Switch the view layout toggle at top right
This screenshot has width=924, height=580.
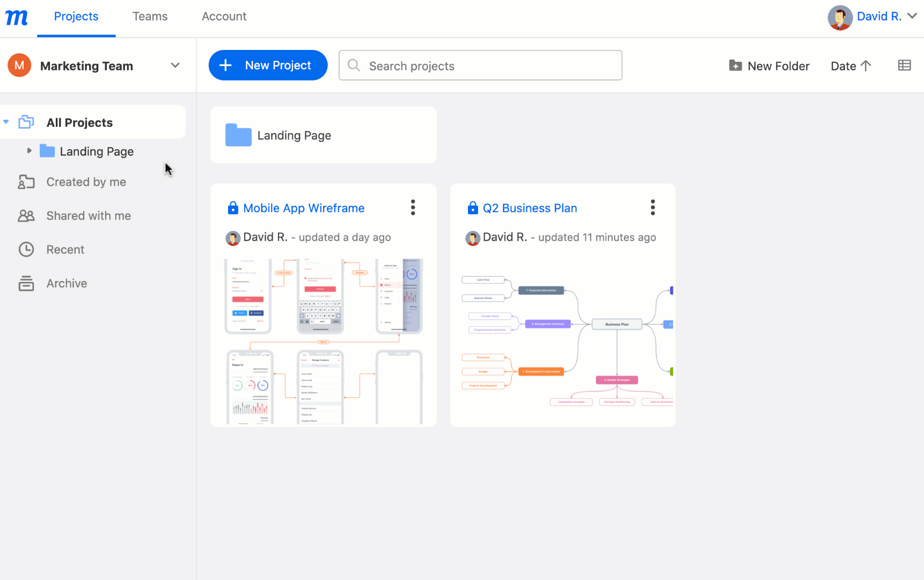pos(905,65)
